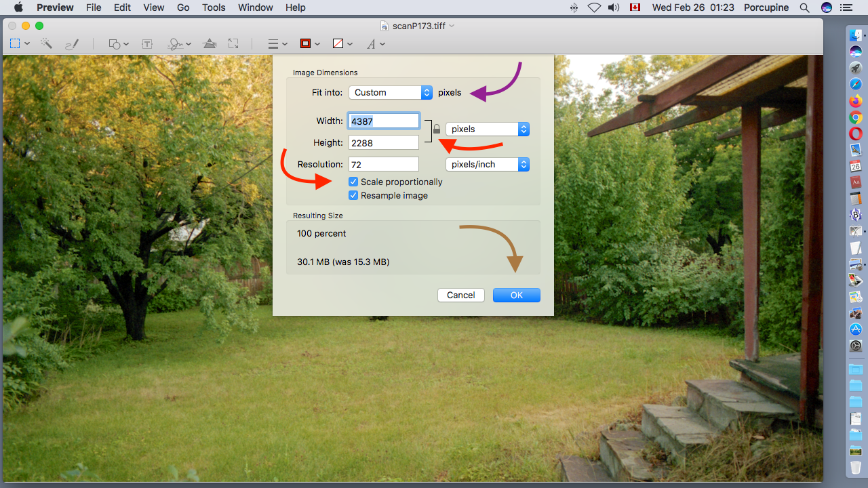Click the Canadian flag input menu
The height and width of the screenshot is (488, 868).
(635, 7)
